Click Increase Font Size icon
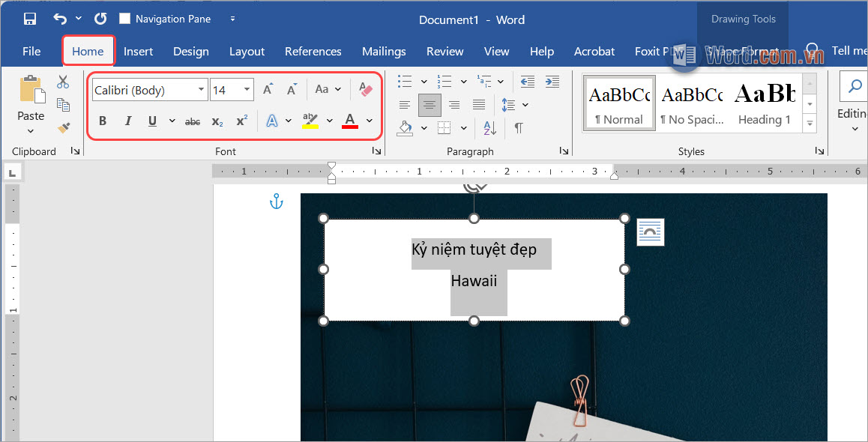 coord(268,89)
